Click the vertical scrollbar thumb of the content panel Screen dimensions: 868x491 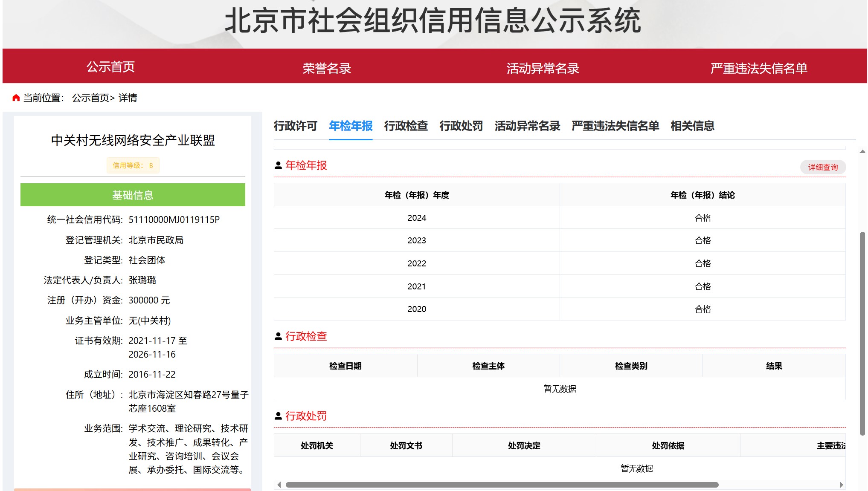[x=862, y=333]
